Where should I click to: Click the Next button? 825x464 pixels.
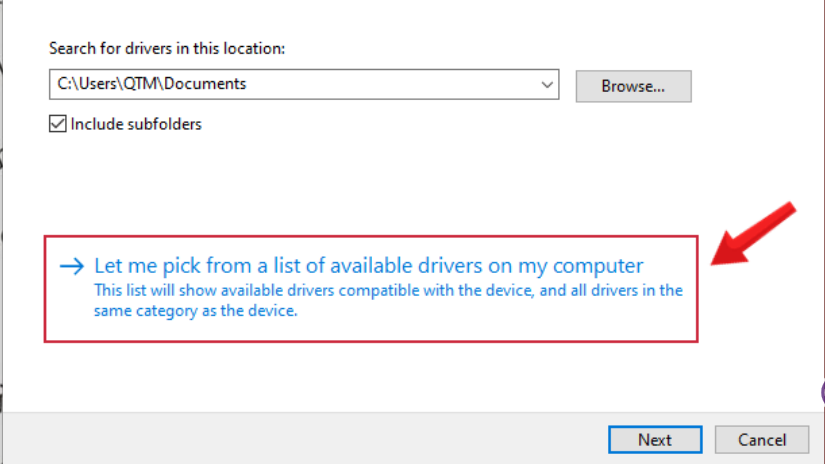click(x=654, y=440)
